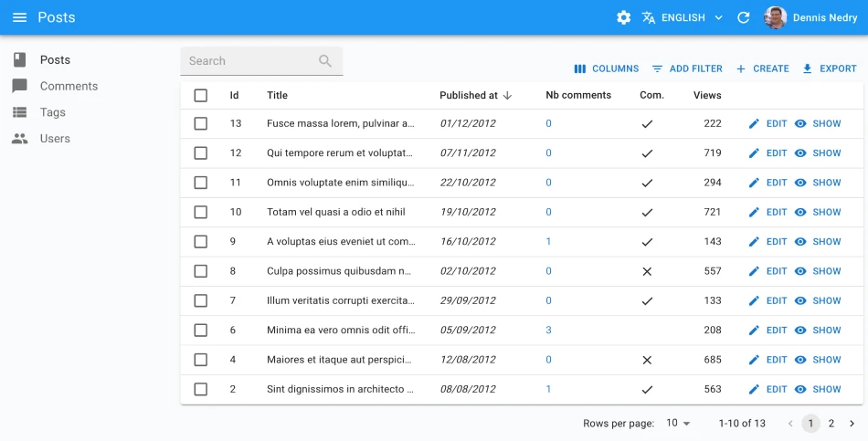The height and width of the screenshot is (441, 868).
Task: Click the refresh icon in the top bar
Action: point(743,17)
